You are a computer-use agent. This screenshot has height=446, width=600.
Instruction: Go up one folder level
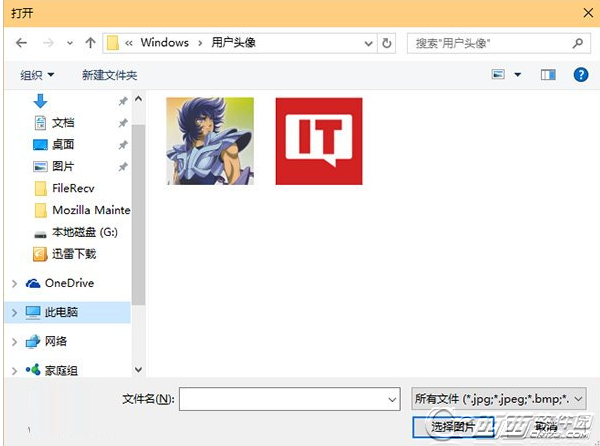90,43
